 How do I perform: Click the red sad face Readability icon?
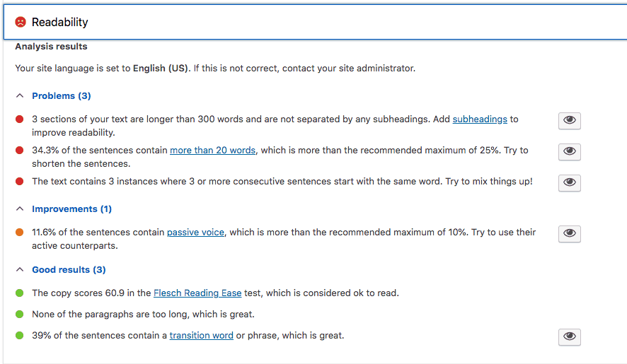(x=21, y=22)
